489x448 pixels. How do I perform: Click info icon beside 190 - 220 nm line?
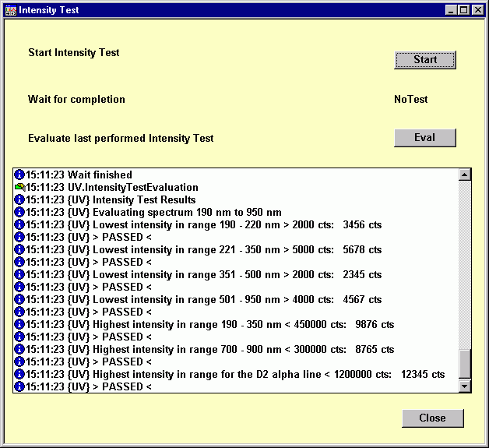click(19, 224)
